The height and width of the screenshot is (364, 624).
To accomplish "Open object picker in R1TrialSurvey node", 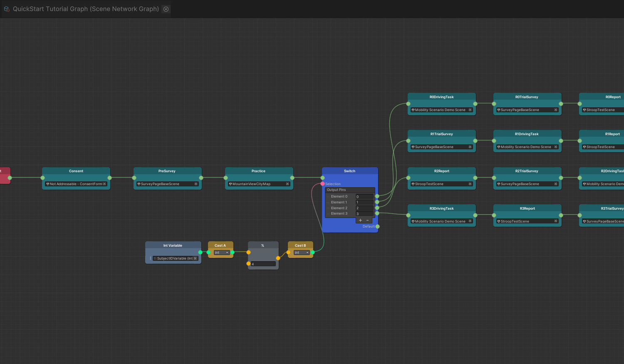I will (470, 147).
